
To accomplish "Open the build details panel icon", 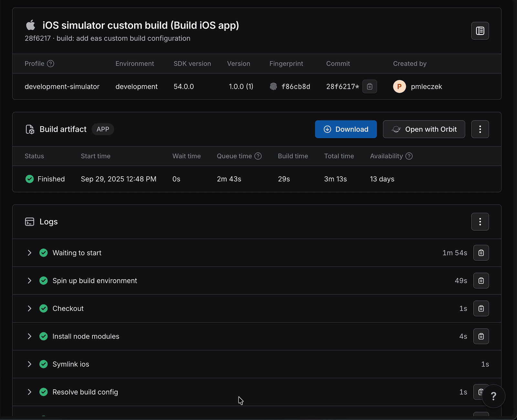I will coord(480,31).
